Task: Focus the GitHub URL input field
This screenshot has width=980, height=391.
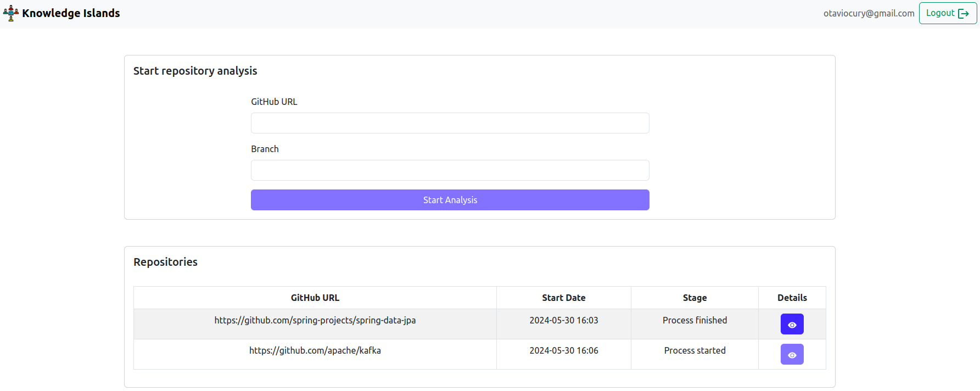Action: (x=450, y=123)
